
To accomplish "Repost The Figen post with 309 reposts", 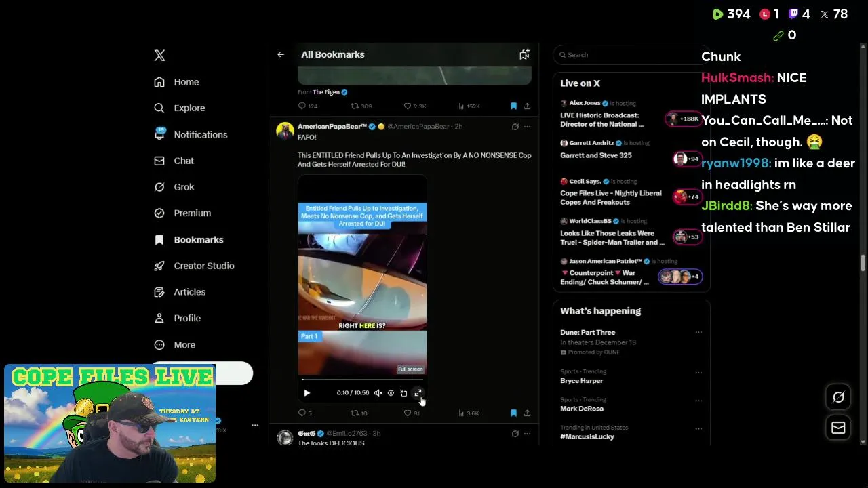I will 361,106.
